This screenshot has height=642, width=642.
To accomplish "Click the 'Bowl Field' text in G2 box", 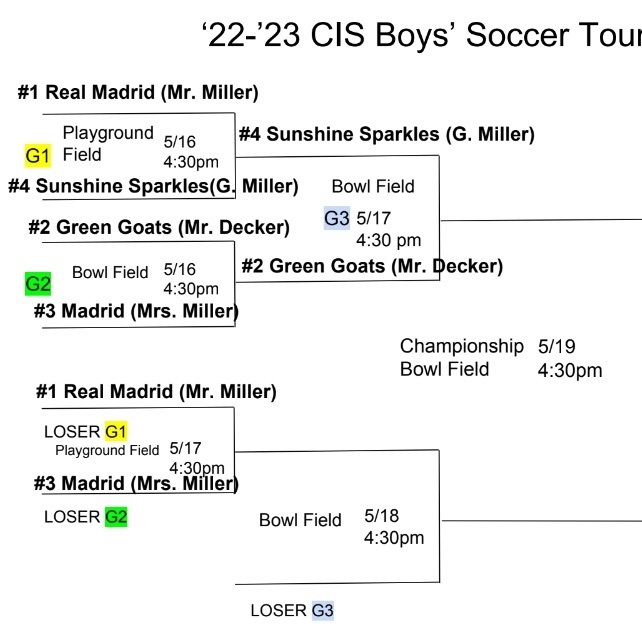I will coord(110,272).
